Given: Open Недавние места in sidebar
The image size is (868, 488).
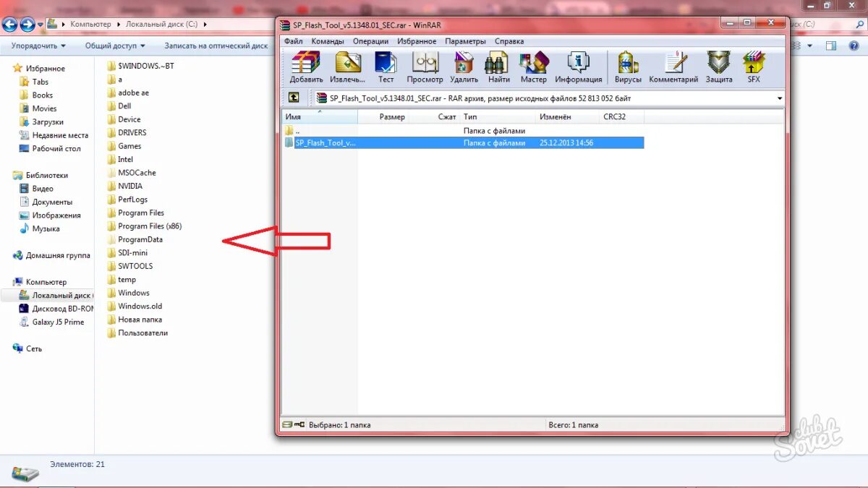Looking at the screenshot, I should pos(54,135).
